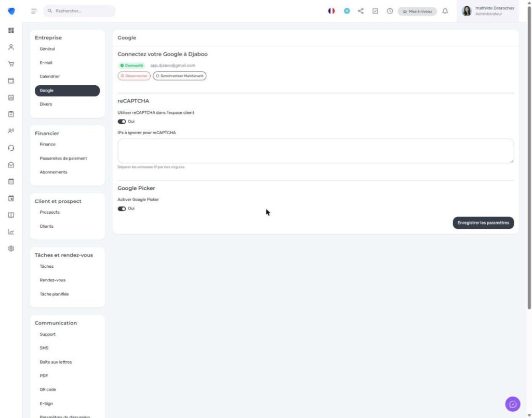Screen dimensions: 532x418
Task: Open the French flag language selector
Action: point(331,11)
